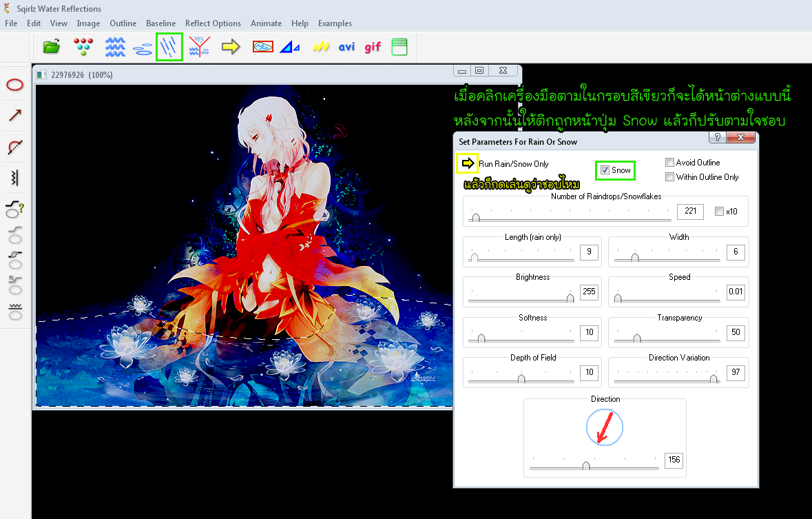Image resolution: width=812 pixels, height=519 pixels.
Task: Click the sidebar ellipse with angled arrow
Action: click(15, 285)
